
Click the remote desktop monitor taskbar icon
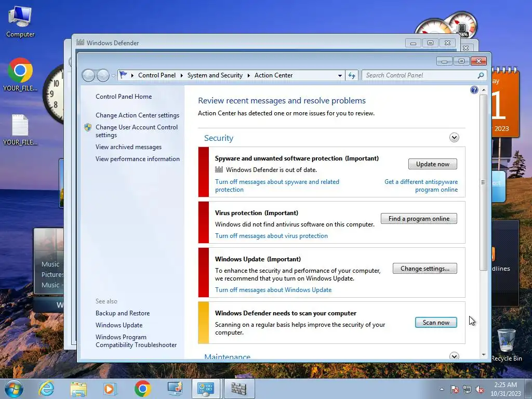click(175, 389)
